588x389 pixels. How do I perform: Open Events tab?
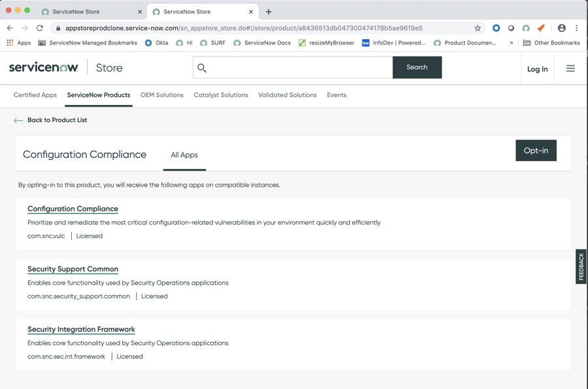[336, 95]
